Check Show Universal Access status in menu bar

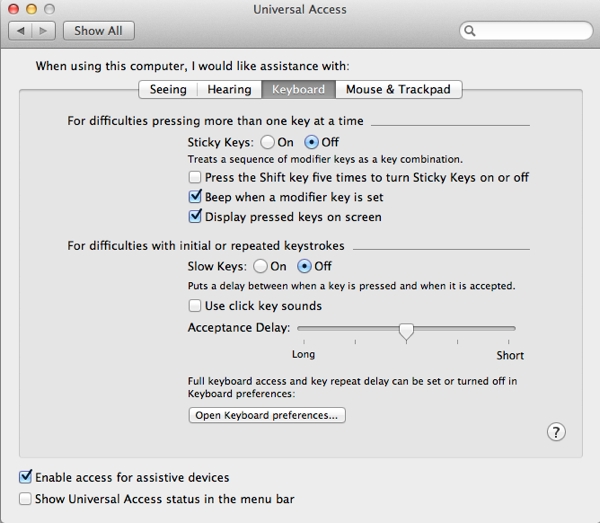click(x=25, y=499)
